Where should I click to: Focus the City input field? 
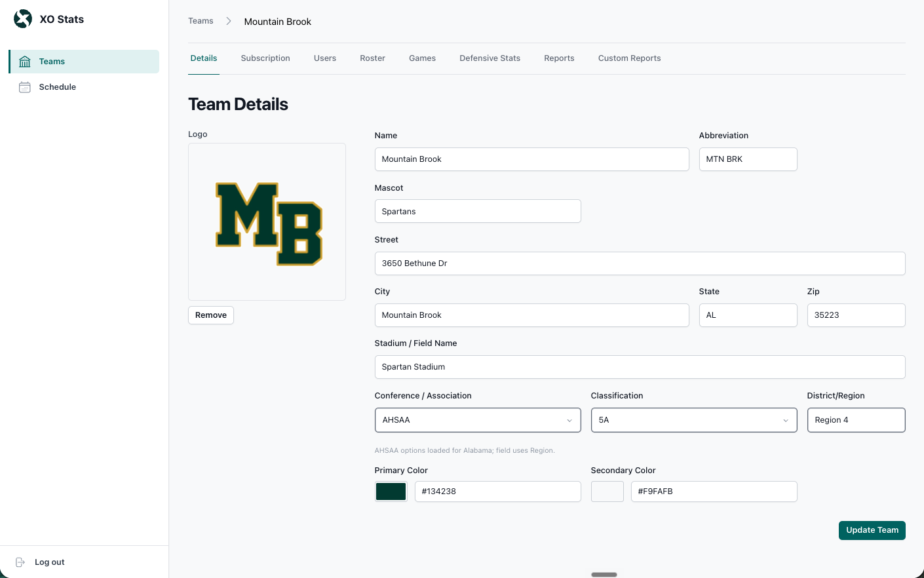[x=531, y=315]
